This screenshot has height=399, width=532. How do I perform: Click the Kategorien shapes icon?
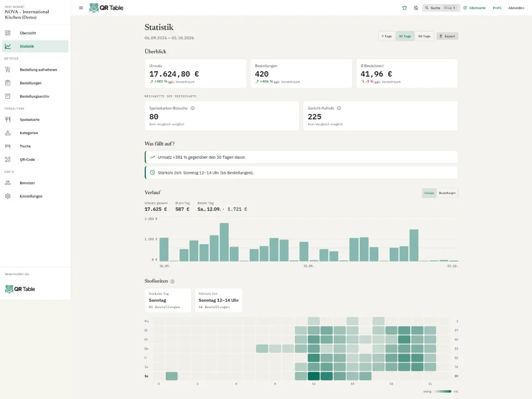click(x=8, y=133)
